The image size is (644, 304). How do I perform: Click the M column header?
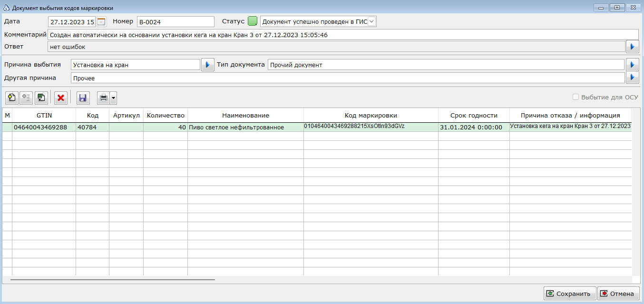click(7, 115)
